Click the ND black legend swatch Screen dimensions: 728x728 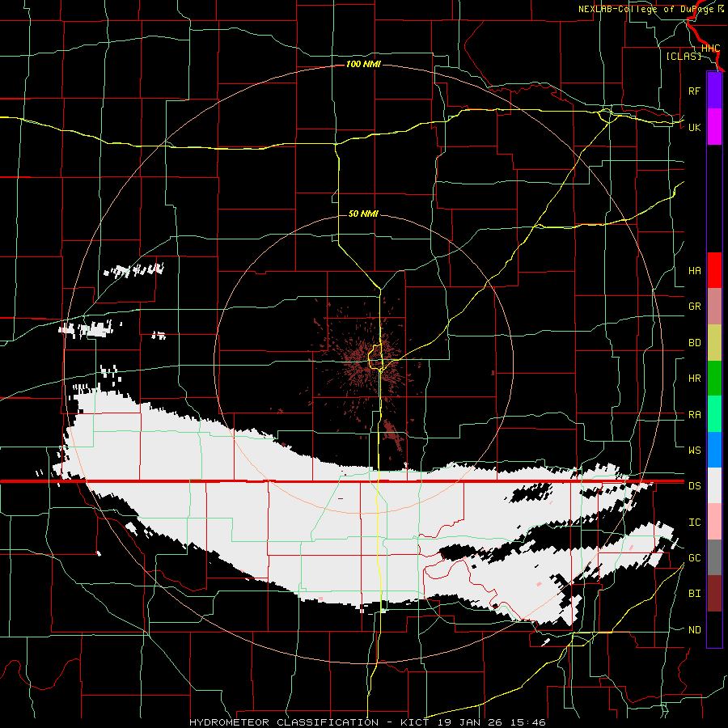tap(714, 629)
